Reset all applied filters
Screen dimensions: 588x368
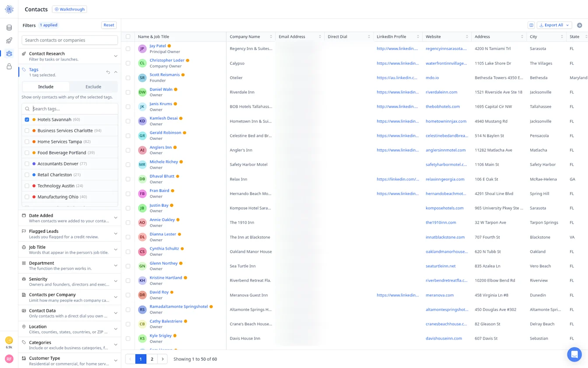pos(109,25)
